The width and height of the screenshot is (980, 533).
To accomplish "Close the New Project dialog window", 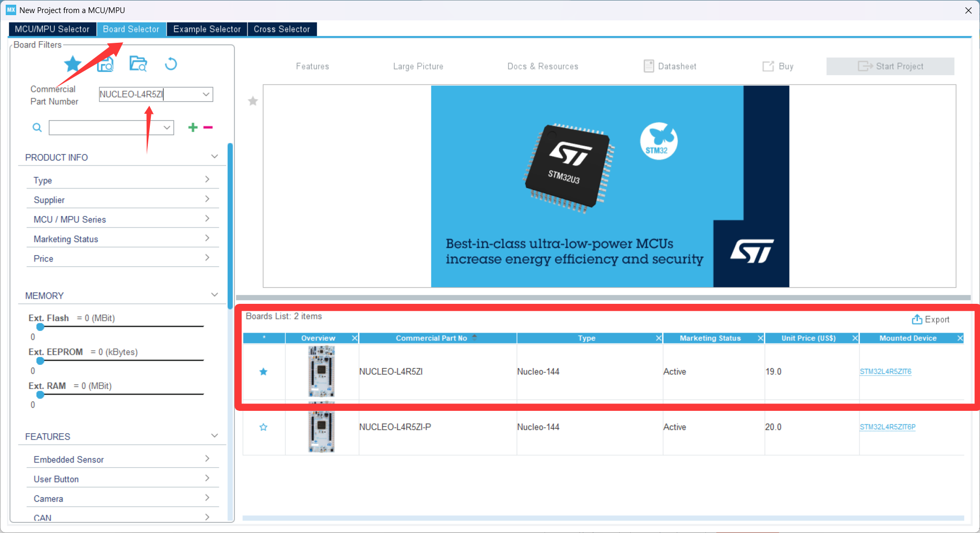I will pyautogui.click(x=968, y=10).
